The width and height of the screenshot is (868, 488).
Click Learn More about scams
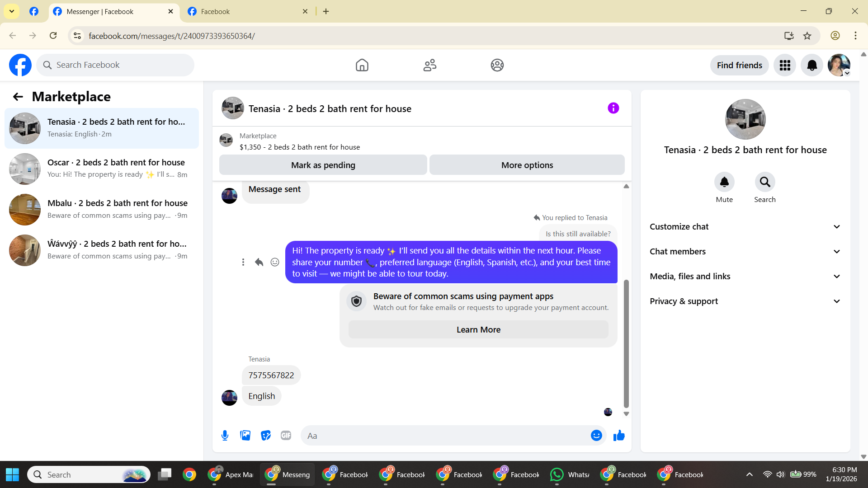(478, 330)
